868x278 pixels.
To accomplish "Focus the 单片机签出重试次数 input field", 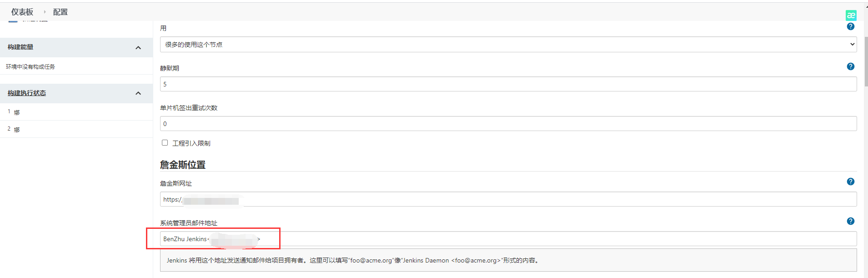I will 508,124.
